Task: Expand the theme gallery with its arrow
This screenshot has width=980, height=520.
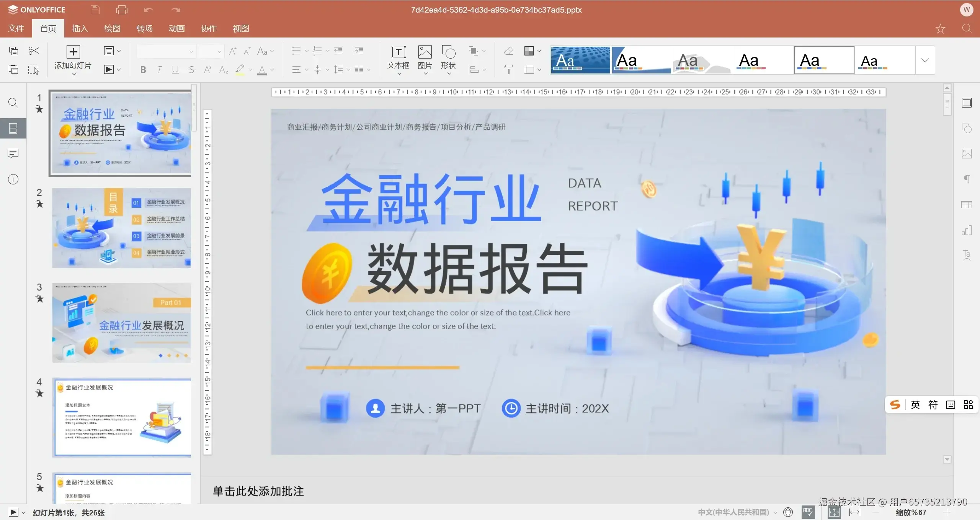Action: (x=925, y=60)
